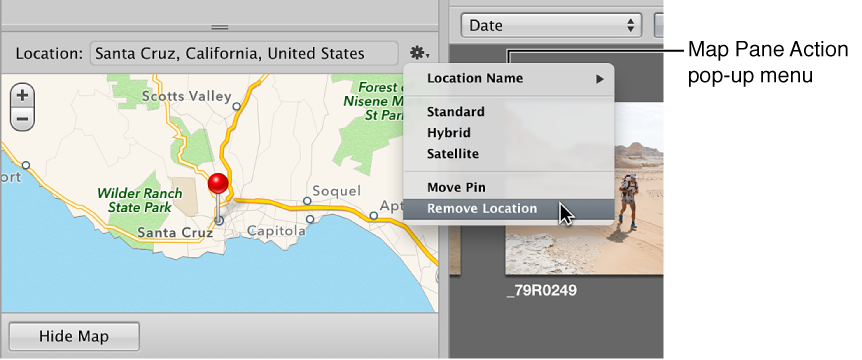
Task: Click the Santa Cruz city label on map
Action: pyautogui.click(x=175, y=232)
